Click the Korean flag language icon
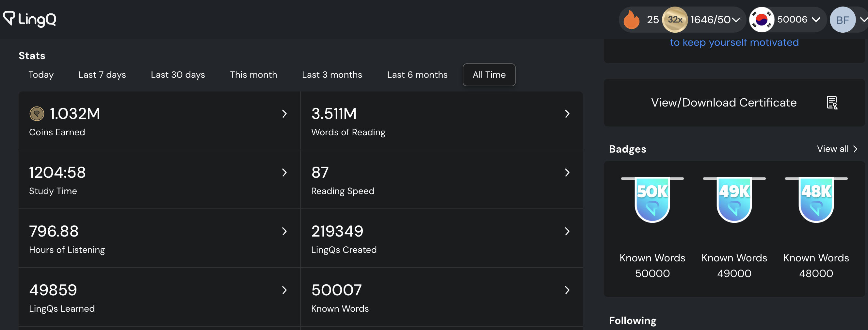The width and height of the screenshot is (868, 330). (761, 20)
